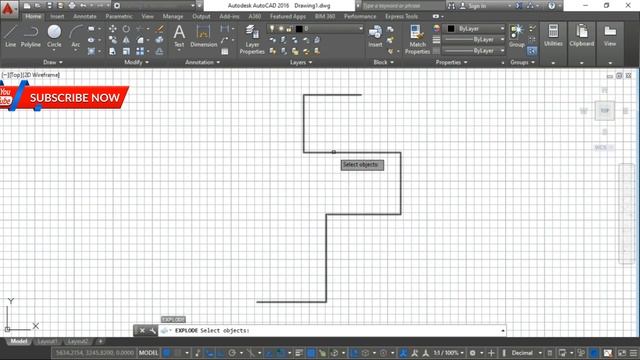Open the layer name dropdown list

[x=360, y=29]
